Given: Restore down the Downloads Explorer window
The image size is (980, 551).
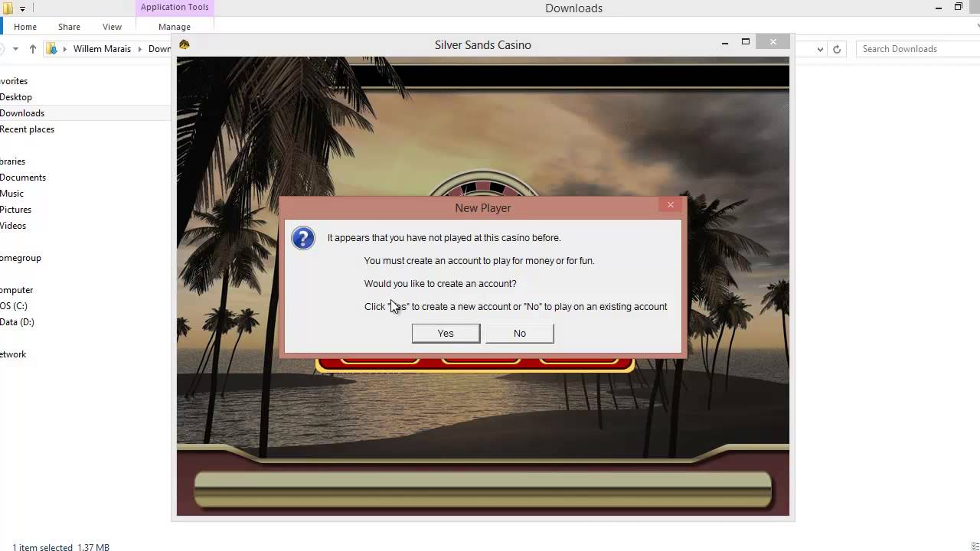Looking at the screenshot, I should 958,8.
